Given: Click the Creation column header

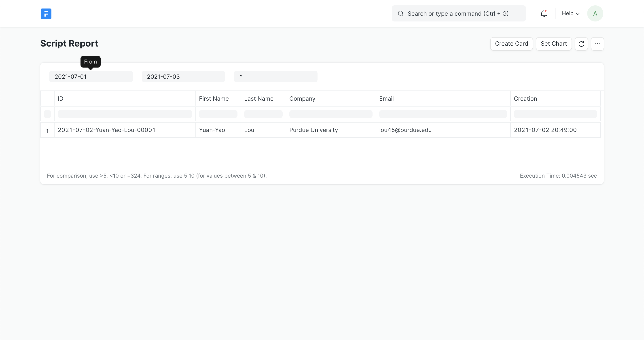Looking at the screenshot, I should pyautogui.click(x=525, y=99).
